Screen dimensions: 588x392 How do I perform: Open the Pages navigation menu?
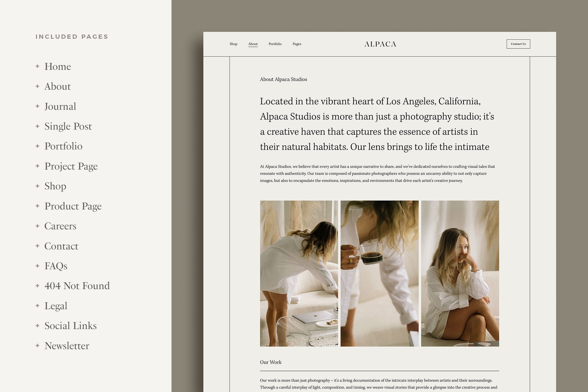297,44
